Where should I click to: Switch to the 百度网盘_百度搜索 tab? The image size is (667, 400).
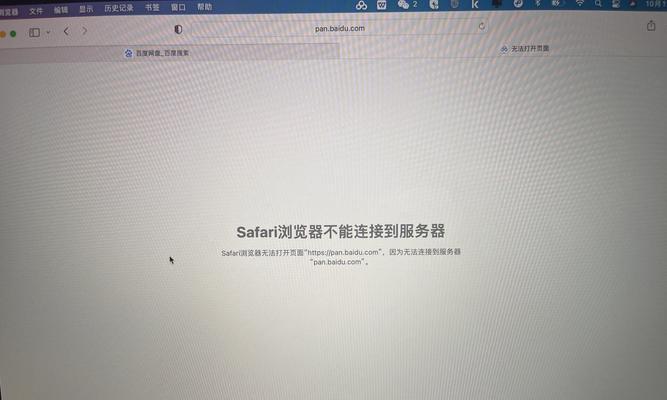pos(169,53)
